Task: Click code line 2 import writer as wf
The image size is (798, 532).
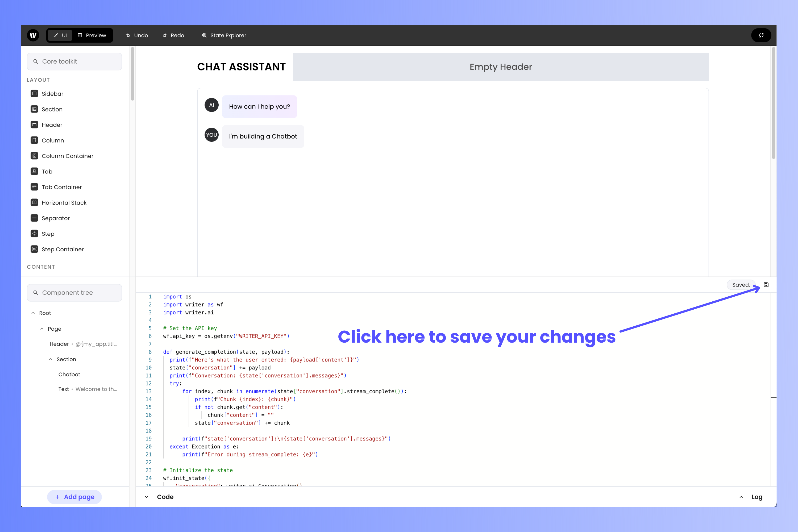Action: 193,304
